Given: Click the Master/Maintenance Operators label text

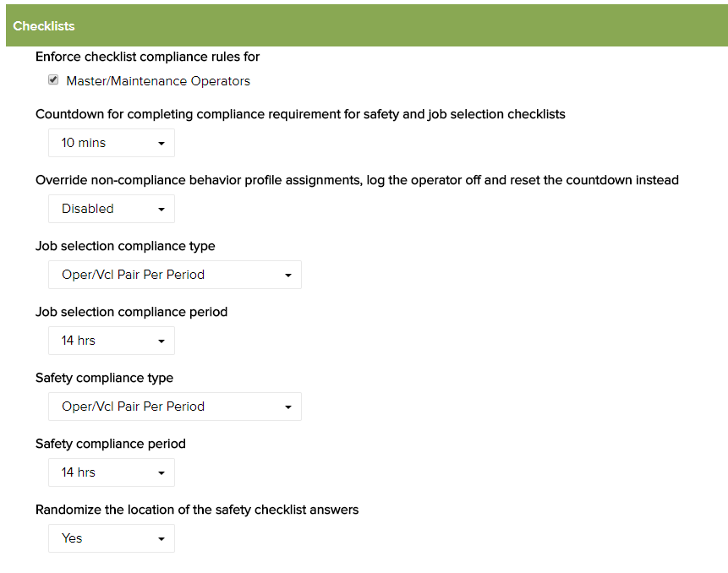Looking at the screenshot, I should coord(158,80).
